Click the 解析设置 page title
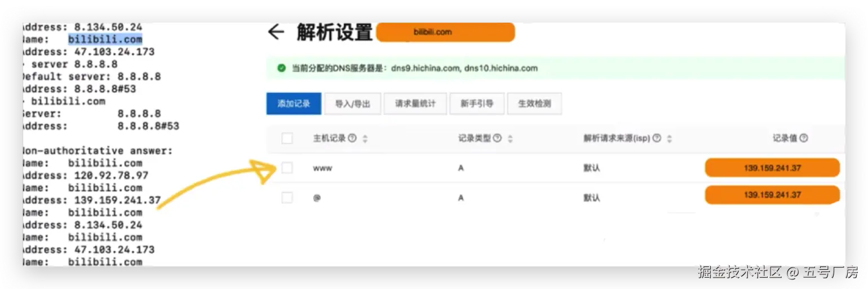Image resolution: width=868 pixels, height=289 pixels. tap(335, 32)
